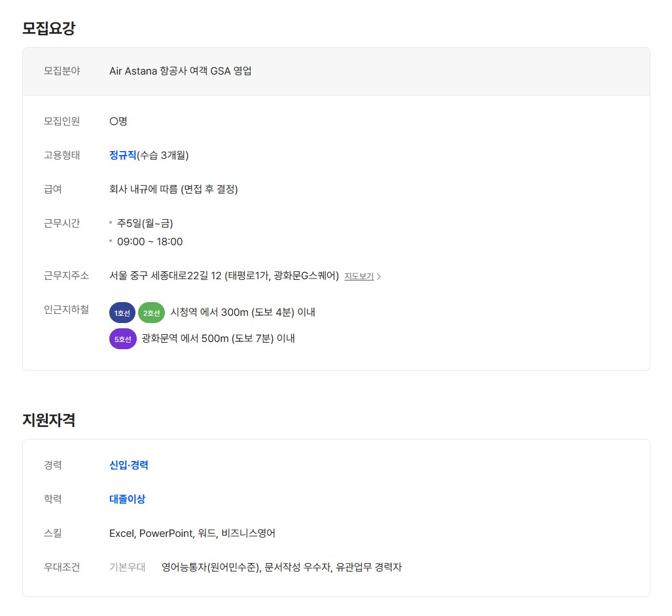This screenshot has width=672, height=616.
Task: Click the chevron arrow beside 지도보기
Action: (x=379, y=277)
